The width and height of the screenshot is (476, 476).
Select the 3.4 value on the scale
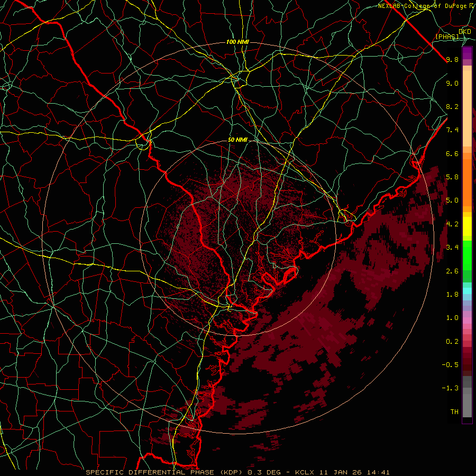click(x=452, y=248)
